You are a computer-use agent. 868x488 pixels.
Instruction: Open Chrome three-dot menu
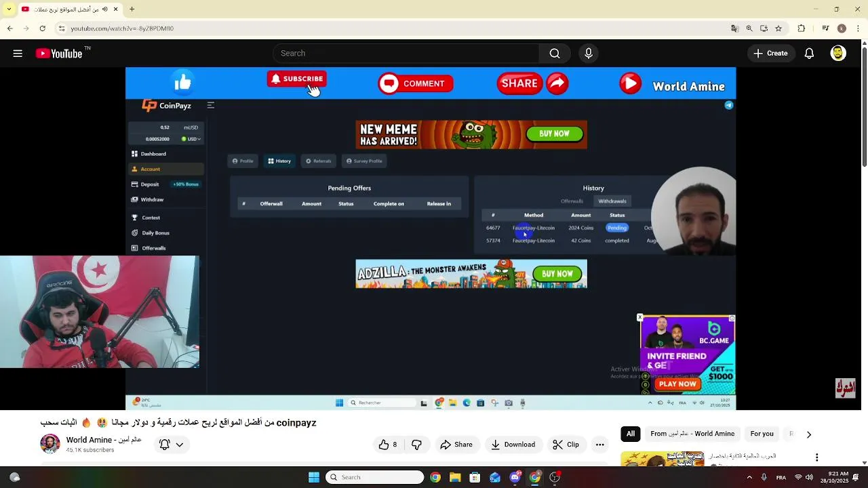tap(858, 28)
